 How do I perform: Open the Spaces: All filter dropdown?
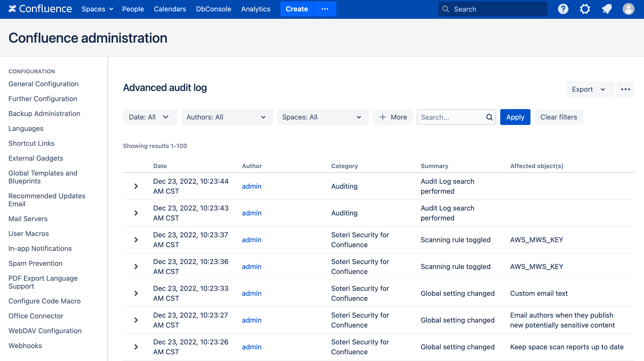(x=322, y=117)
